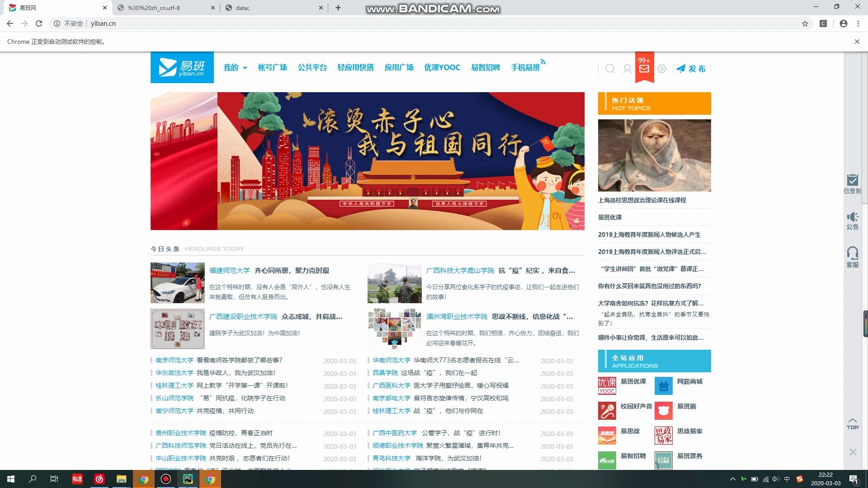Open 桂林理工大学 网上教学 news row
Viewport: 868px width, 488px height.
coord(253,385)
